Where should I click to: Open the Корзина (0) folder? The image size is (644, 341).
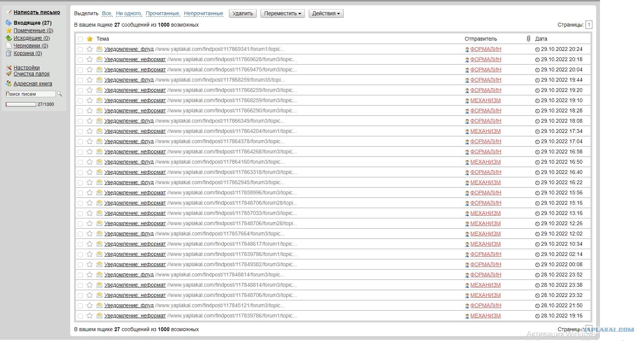click(28, 53)
